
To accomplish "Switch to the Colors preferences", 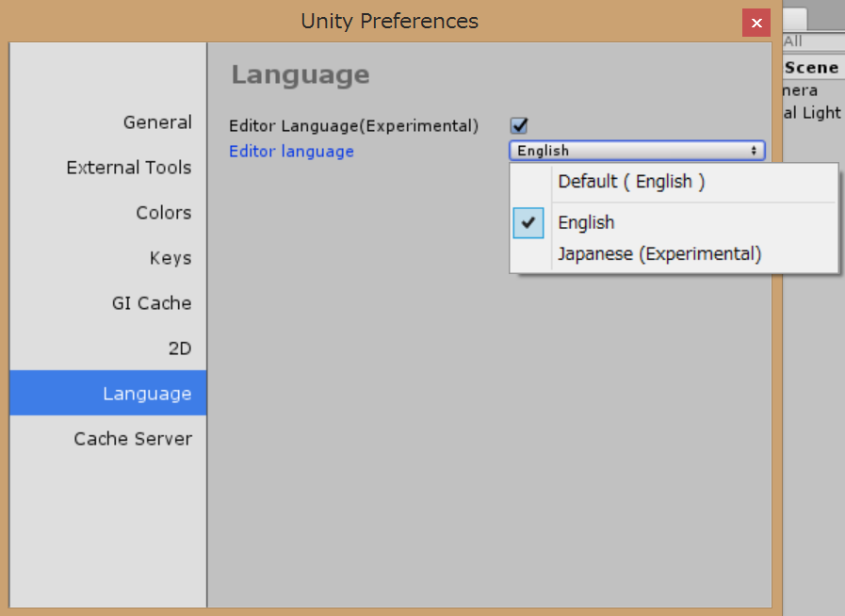I will point(108,213).
